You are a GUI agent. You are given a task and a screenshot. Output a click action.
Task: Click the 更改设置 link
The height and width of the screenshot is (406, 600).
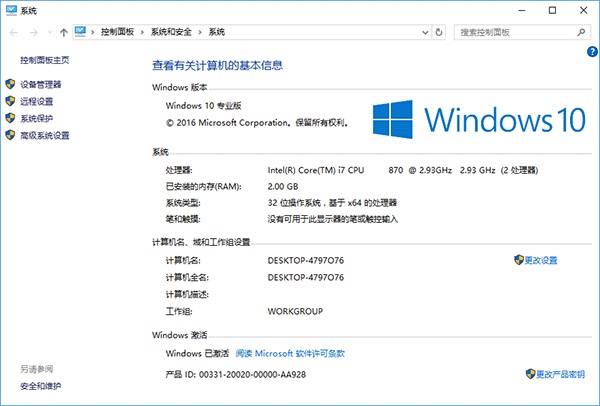[541, 260]
